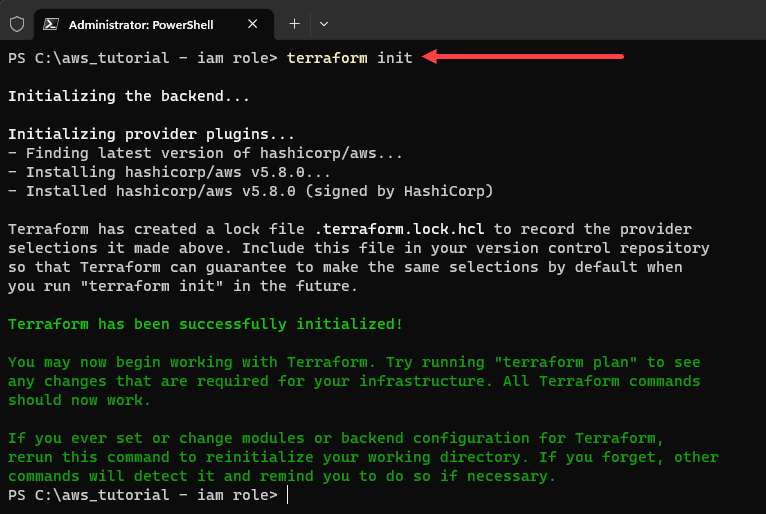Click the 'should now work.' line
Image resolution: width=766 pixels, height=514 pixels.
[x=79, y=400]
